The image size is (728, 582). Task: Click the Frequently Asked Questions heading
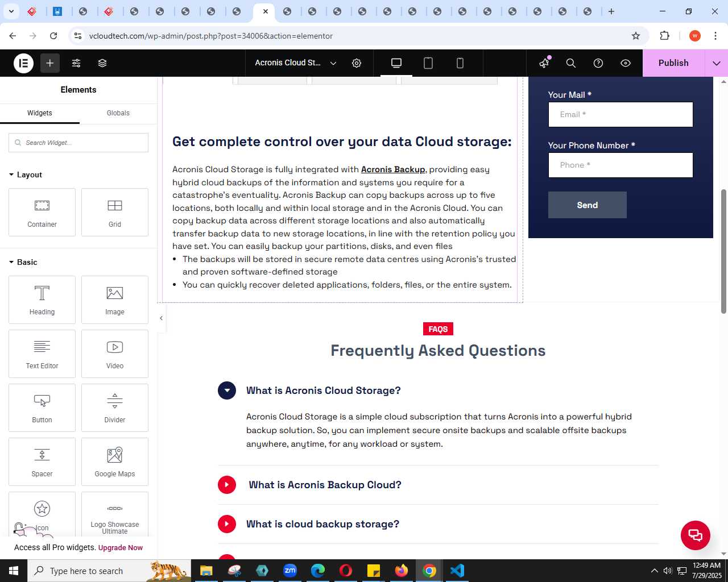tap(438, 351)
